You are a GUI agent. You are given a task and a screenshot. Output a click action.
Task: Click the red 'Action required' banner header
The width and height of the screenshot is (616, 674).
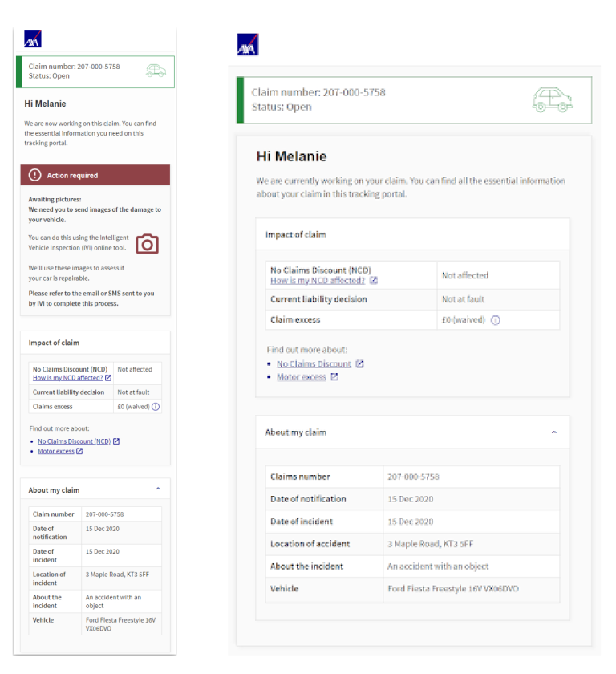tap(95, 175)
